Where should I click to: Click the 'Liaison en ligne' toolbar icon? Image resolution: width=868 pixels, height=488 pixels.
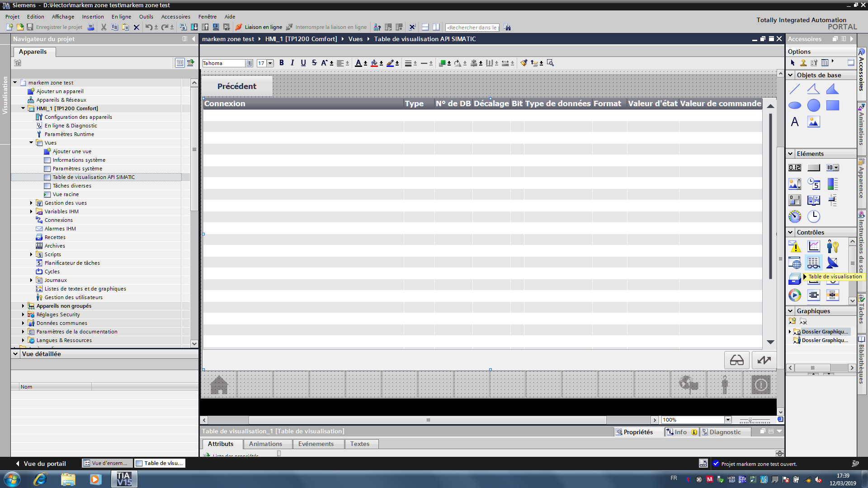239,27
